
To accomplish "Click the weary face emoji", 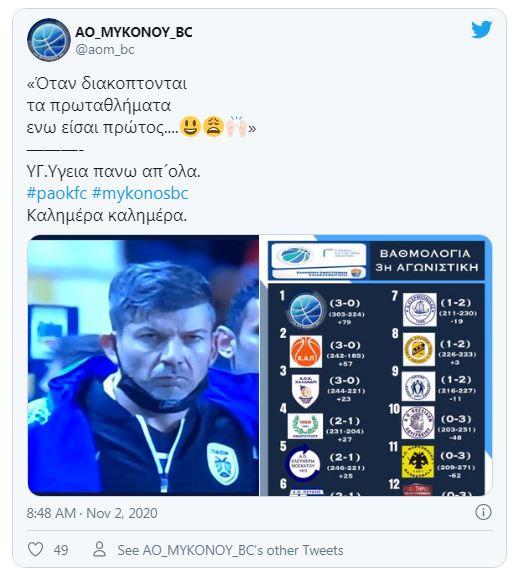I will pos(213,126).
